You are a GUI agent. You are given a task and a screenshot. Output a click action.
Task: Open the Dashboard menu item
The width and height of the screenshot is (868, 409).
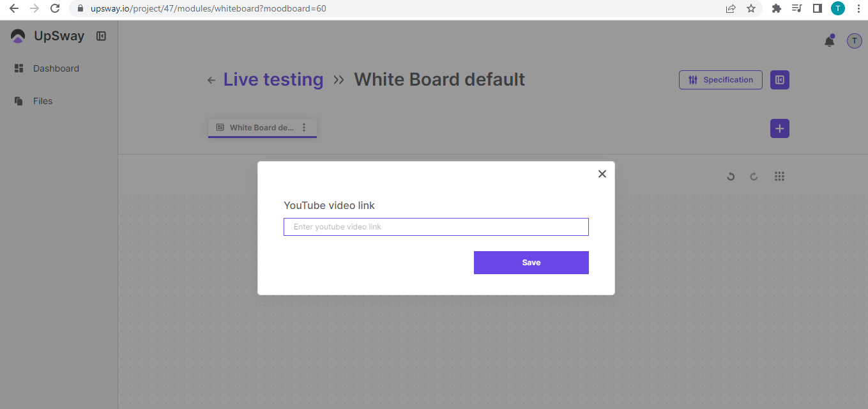click(56, 68)
